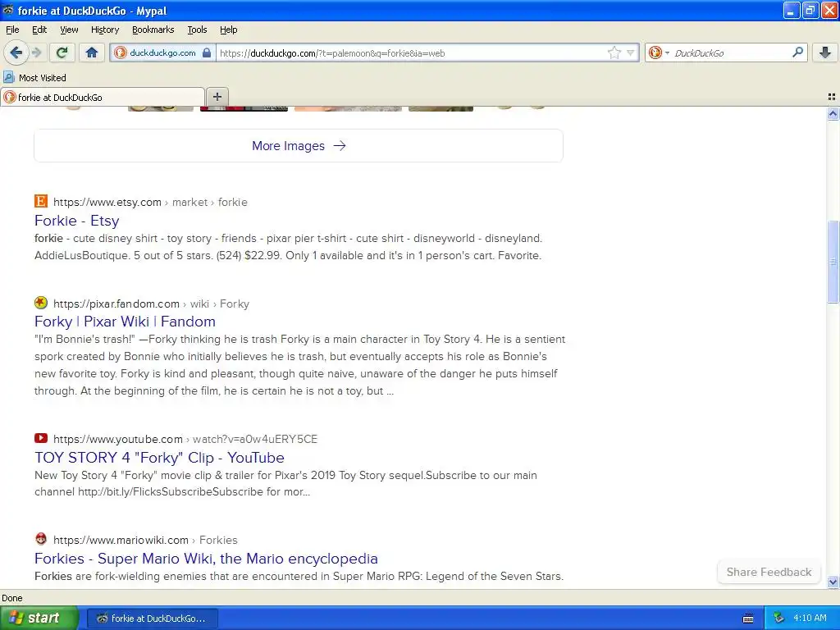This screenshot has width=840, height=630.
Task: Bookmark this page with the star icon
Action: click(614, 52)
